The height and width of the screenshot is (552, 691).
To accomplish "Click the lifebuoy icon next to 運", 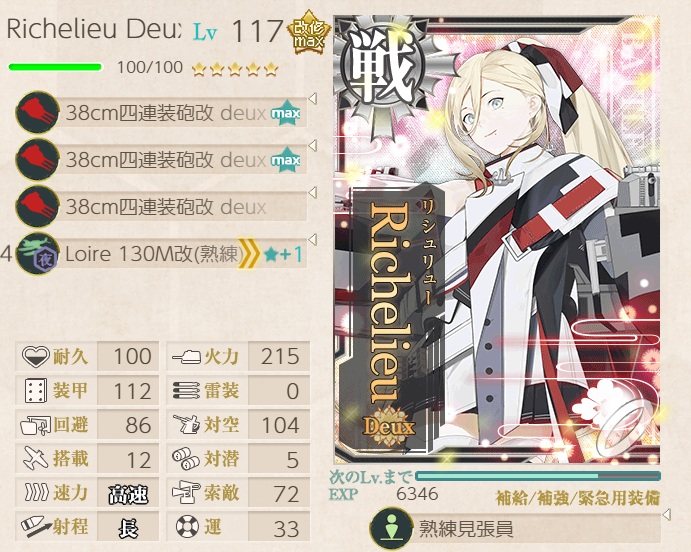I will (187, 526).
